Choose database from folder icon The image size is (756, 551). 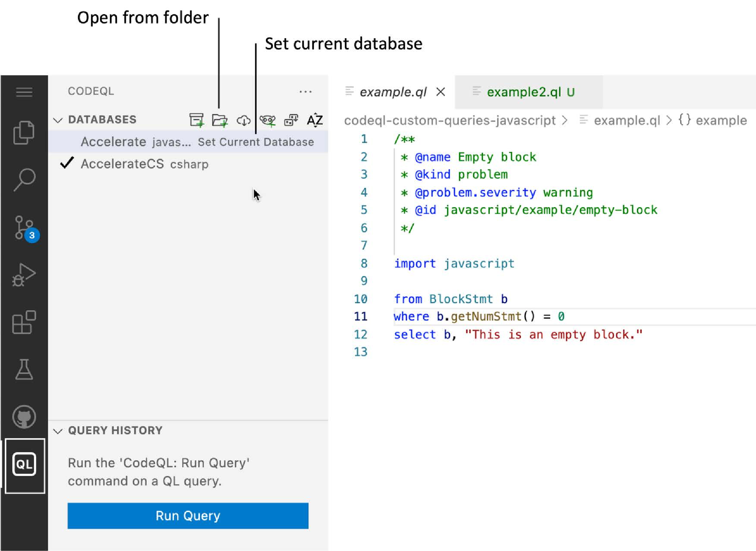coord(220,120)
